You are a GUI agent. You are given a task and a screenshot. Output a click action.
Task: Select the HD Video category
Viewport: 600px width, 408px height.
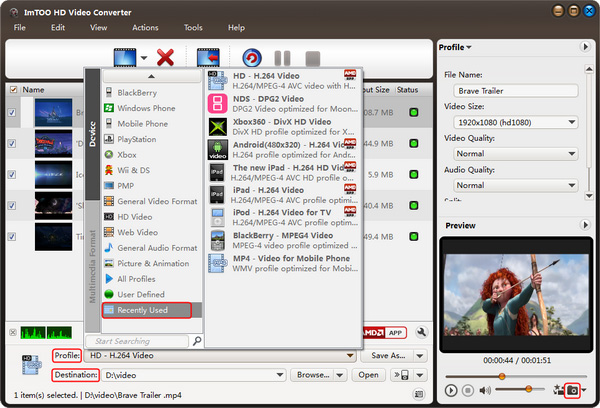pyautogui.click(x=152, y=217)
